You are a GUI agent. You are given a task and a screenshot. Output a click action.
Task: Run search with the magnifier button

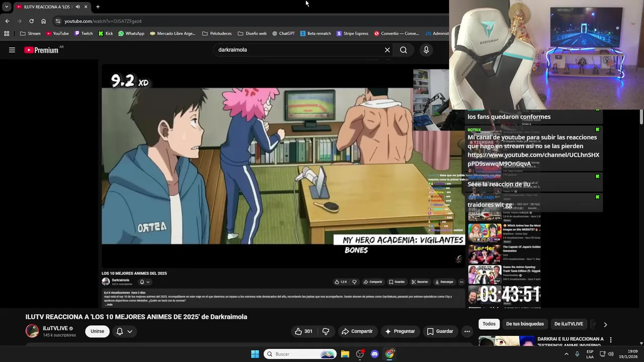tap(404, 50)
